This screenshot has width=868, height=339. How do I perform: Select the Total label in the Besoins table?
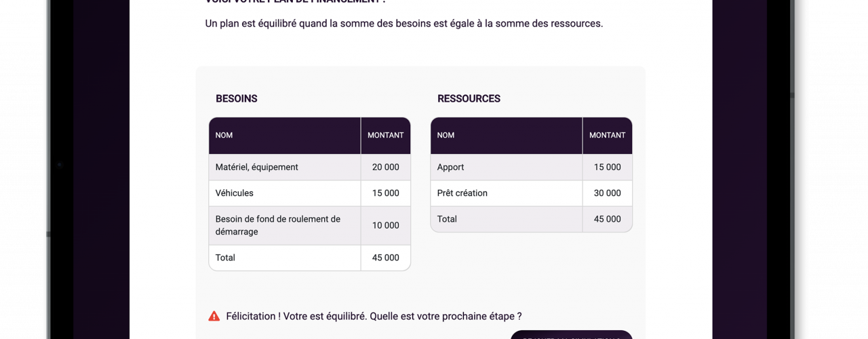pos(225,258)
